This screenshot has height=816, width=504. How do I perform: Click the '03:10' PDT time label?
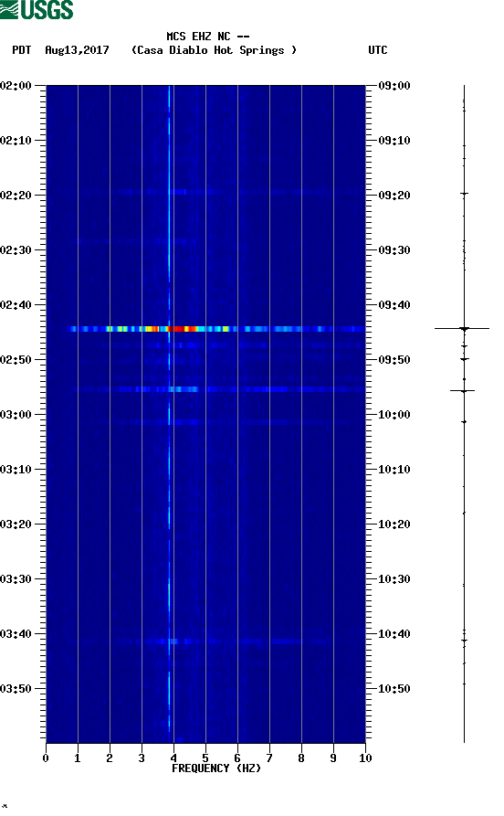16,470
